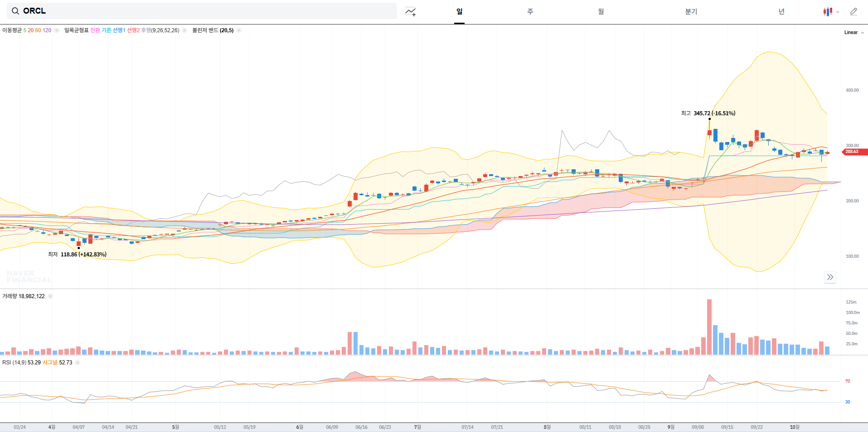Switch to the 주 (weekly) tab
Screen dimensions: 868x432
pyautogui.click(x=530, y=11)
